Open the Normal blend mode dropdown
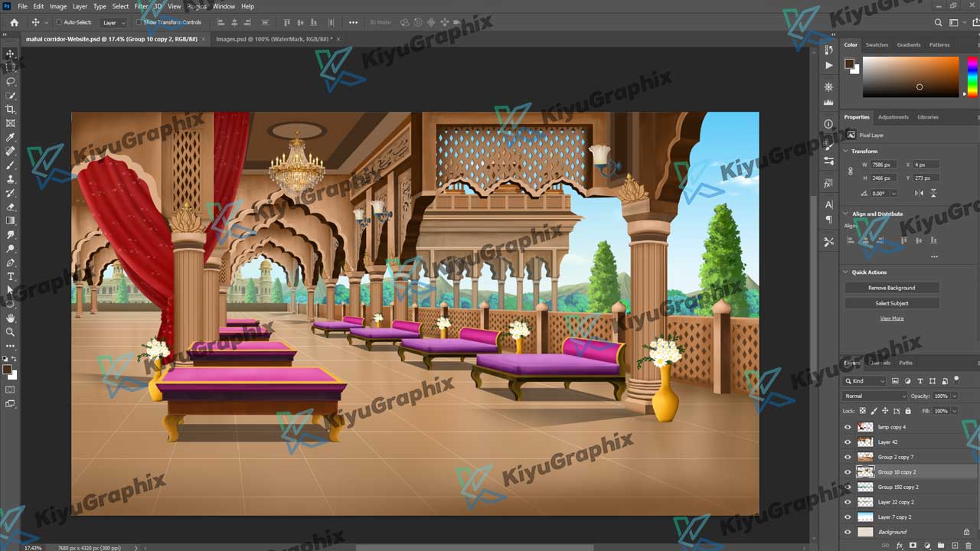 point(874,396)
